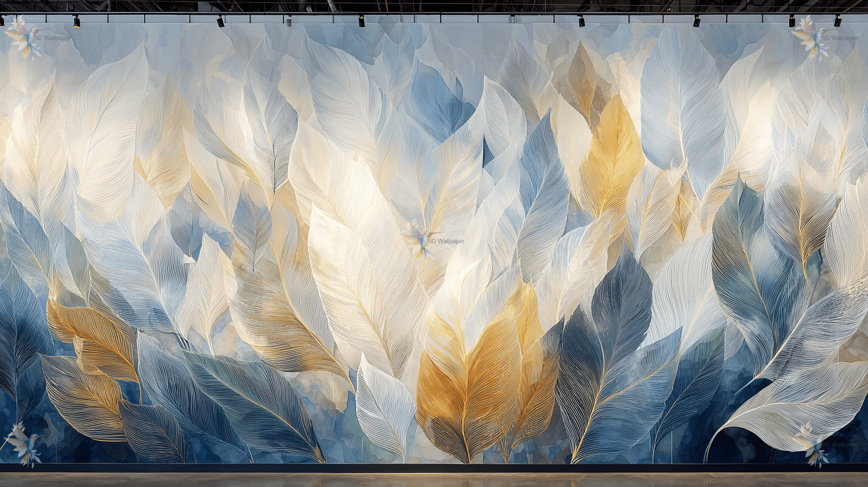Click the golden leaf in the upper right area
Viewport: 868px width, 487px height.
(612, 157)
